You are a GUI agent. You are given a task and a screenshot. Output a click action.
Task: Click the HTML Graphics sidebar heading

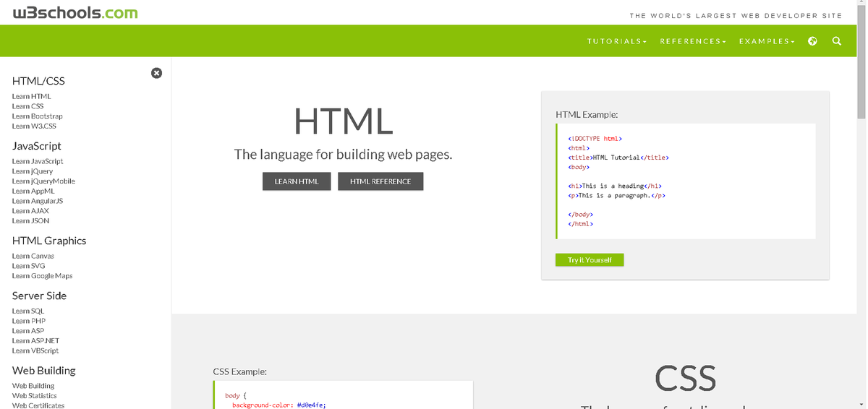pos(49,241)
